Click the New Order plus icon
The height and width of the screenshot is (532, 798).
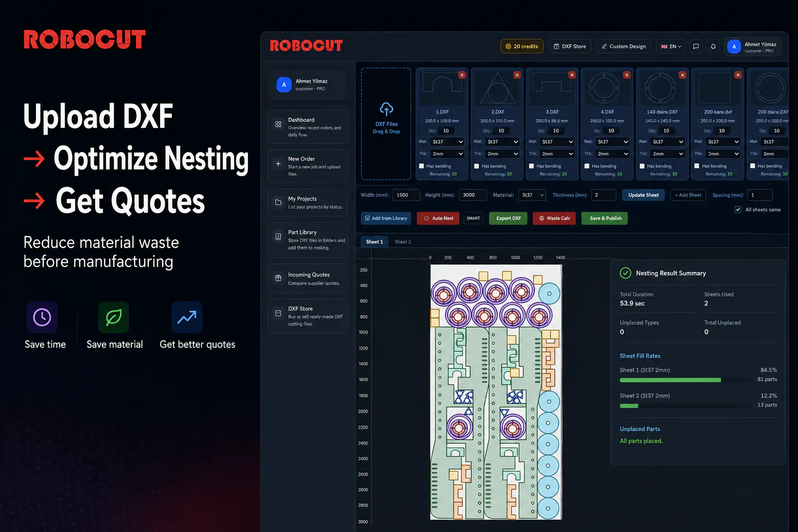pos(278,164)
